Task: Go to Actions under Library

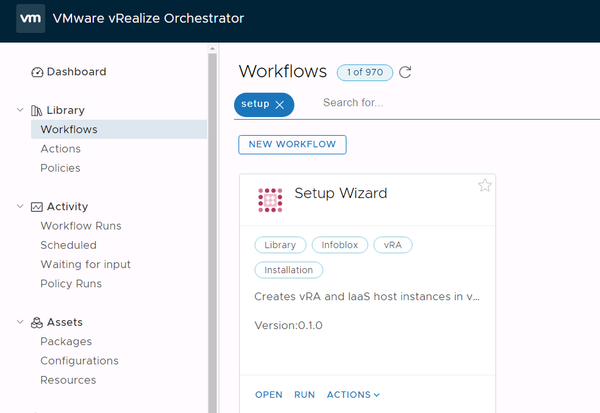Action: [x=60, y=149]
